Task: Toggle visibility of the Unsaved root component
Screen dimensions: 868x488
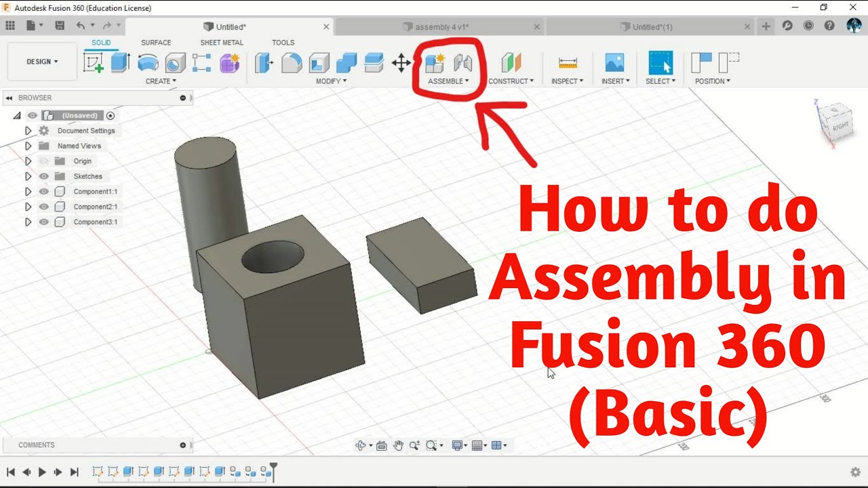Action: click(32, 116)
